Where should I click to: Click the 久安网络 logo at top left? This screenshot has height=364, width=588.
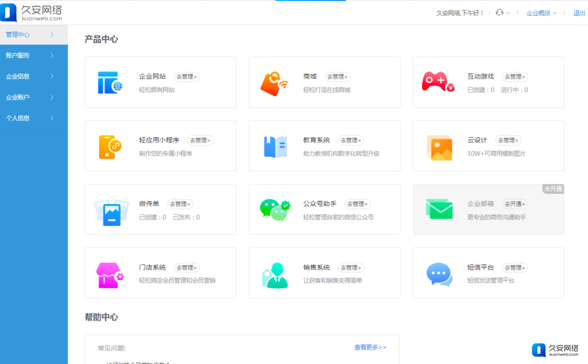[31, 13]
